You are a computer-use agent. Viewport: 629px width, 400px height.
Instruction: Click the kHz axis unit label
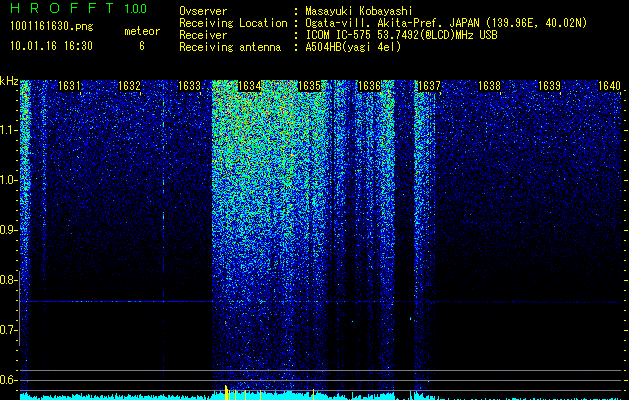click(x=9, y=81)
